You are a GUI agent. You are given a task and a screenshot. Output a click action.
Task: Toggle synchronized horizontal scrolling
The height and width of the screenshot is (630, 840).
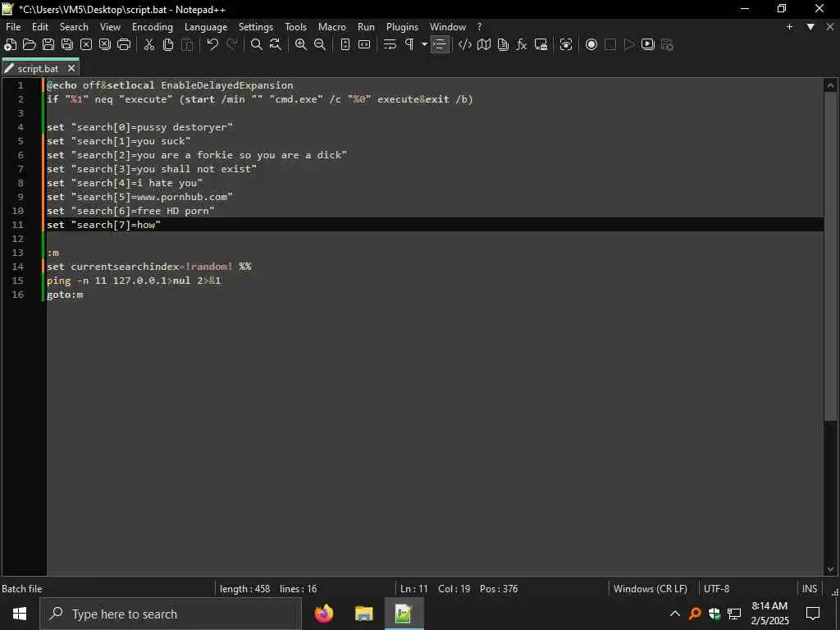tap(364, 44)
